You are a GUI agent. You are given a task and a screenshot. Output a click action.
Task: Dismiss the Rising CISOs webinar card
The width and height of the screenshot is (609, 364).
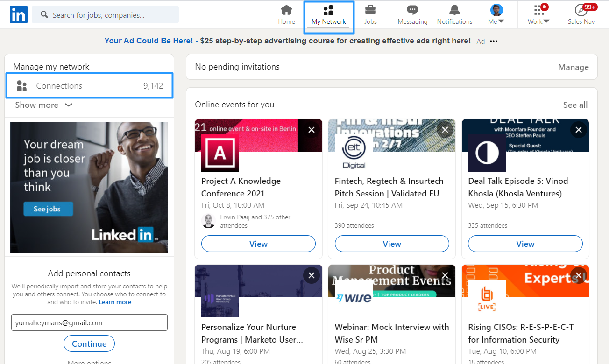(579, 275)
